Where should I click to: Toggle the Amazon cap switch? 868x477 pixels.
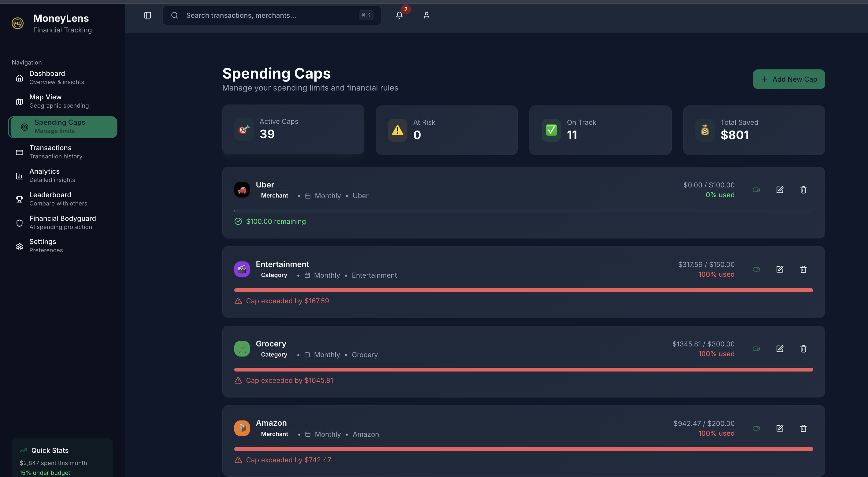pos(756,428)
